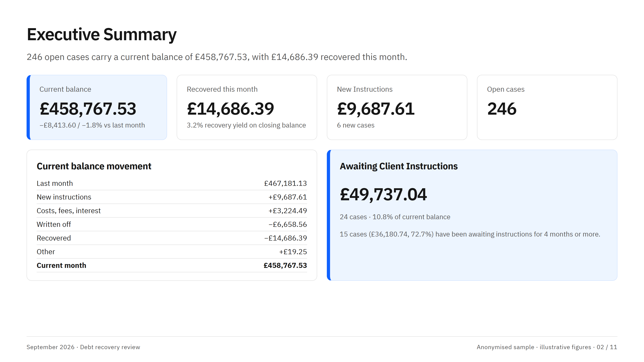Click the Executive Summary heading
The height and width of the screenshot is (362, 644).
102,34
